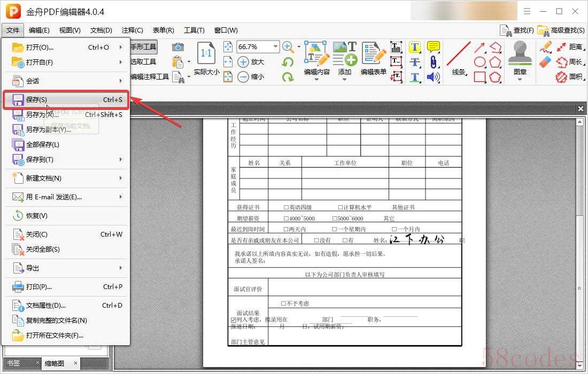Click the zoom out (缩小) minus icon
Screen dimensions: 588x374
pyautogui.click(x=243, y=77)
